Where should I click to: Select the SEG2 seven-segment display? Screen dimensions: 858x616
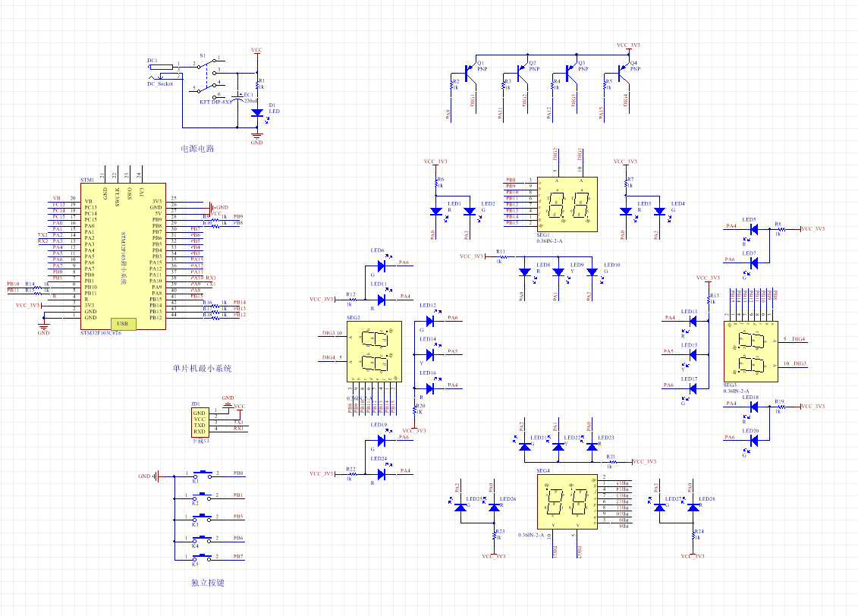(x=374, y=351)
